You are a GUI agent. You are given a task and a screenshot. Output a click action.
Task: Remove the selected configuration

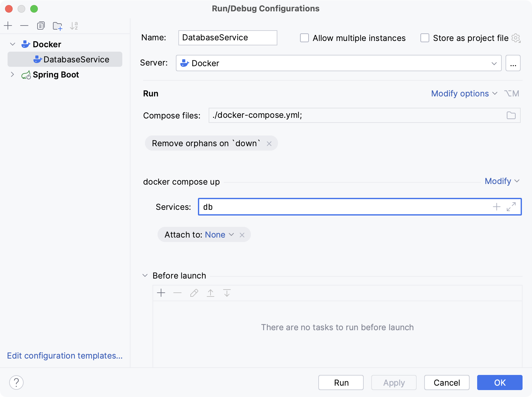[x=24, y=26]
